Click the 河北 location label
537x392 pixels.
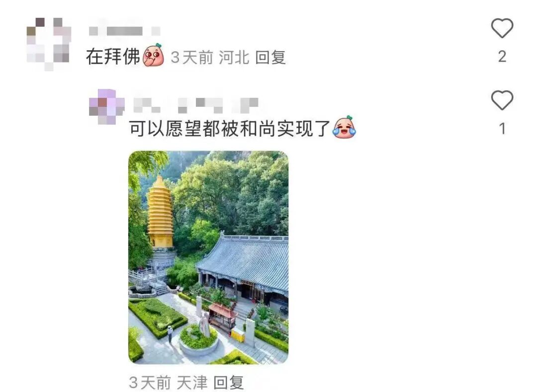click(234, 57)
